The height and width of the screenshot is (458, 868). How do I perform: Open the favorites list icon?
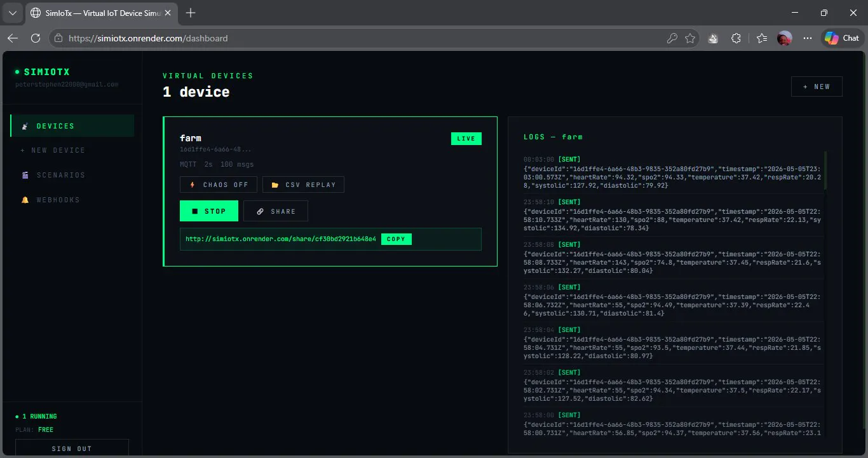point(762,38)
